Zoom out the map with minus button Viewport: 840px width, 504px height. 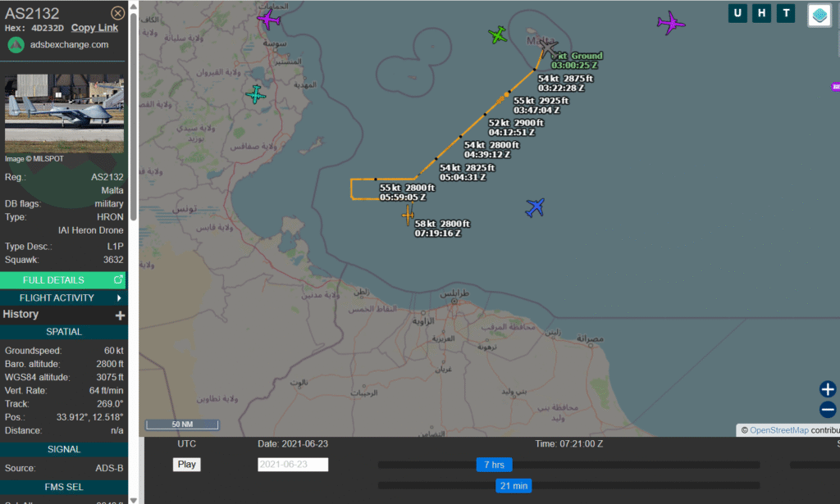point(828,410)
